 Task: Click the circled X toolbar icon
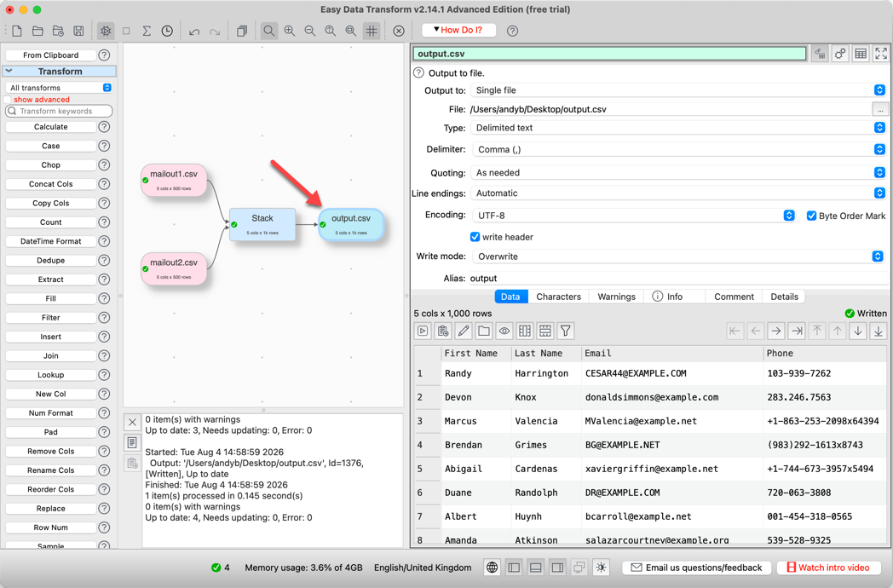(x=399, y=31)
